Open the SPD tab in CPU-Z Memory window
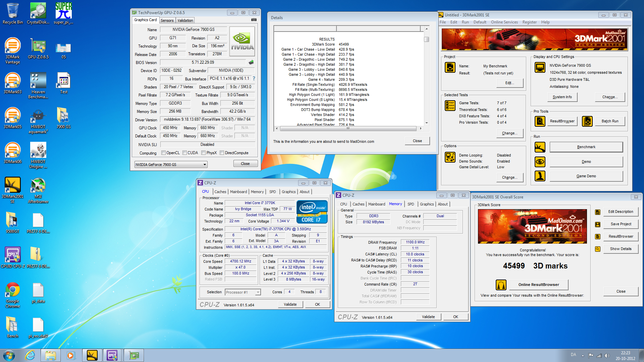Screen dimensions: 644x362 [x=411, y=204]
